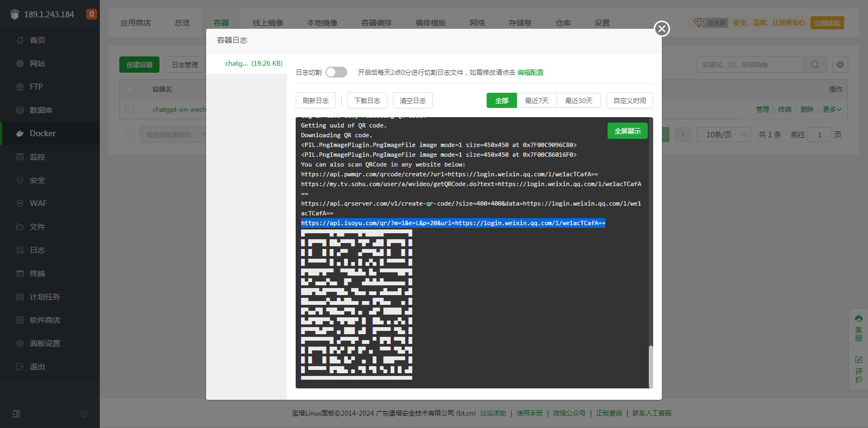Open the 日志 log icon in sidebar
This screenshot has height=428, width=868.
click(20, 250)
